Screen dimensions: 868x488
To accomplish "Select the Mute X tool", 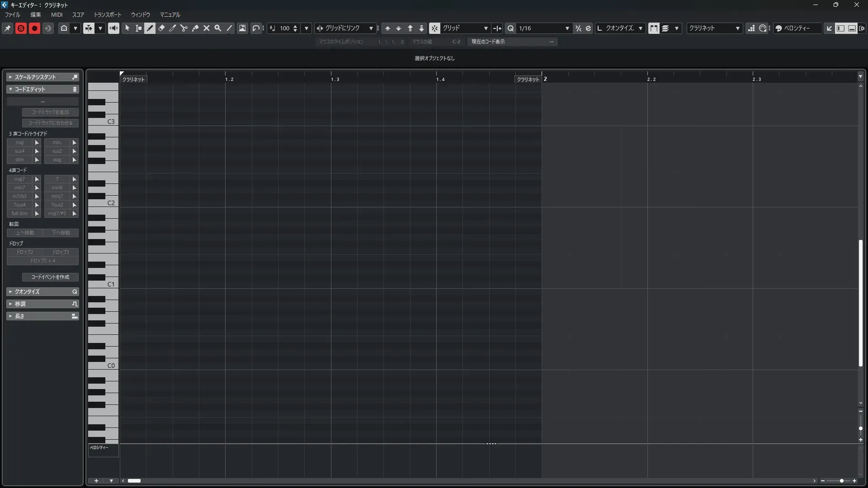I will [207, 28].
